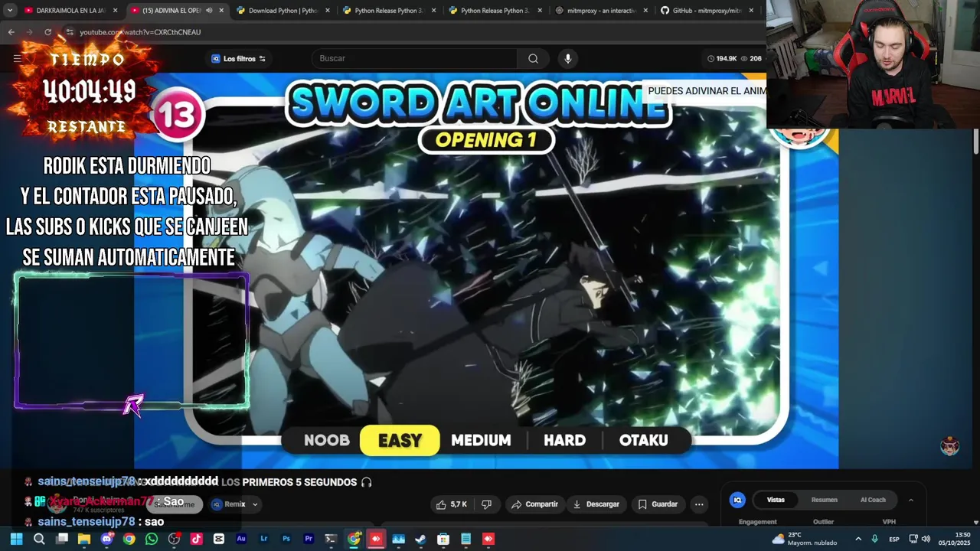Viewport: 980px width, 551px height.
Task: Activate the voice search microphone
Action: coord(567,58)
